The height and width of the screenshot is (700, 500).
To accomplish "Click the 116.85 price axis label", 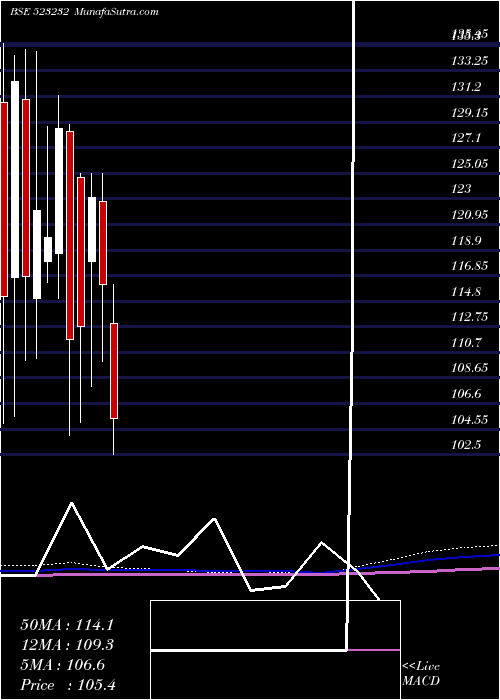I will (x=470, y=267).
